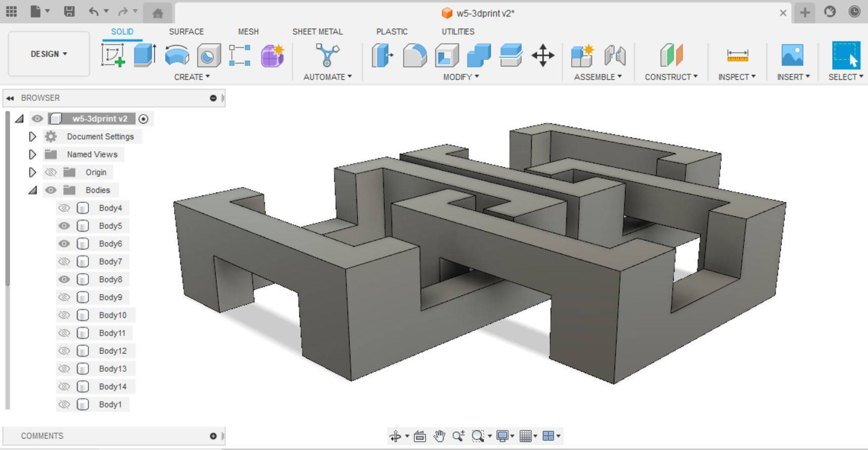
Task: Activate the w5-3dprint v2 component radio button
Action: click(x=143, y=119)
